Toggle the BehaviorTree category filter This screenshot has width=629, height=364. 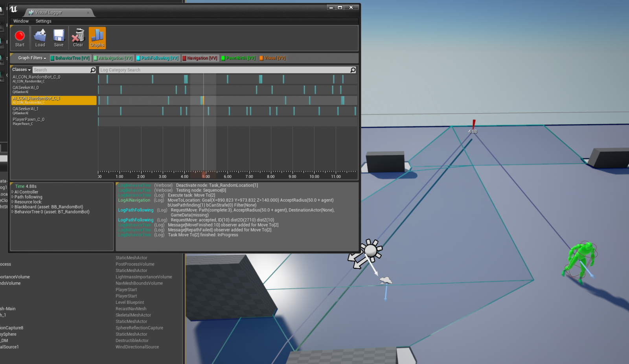(70, 58)
